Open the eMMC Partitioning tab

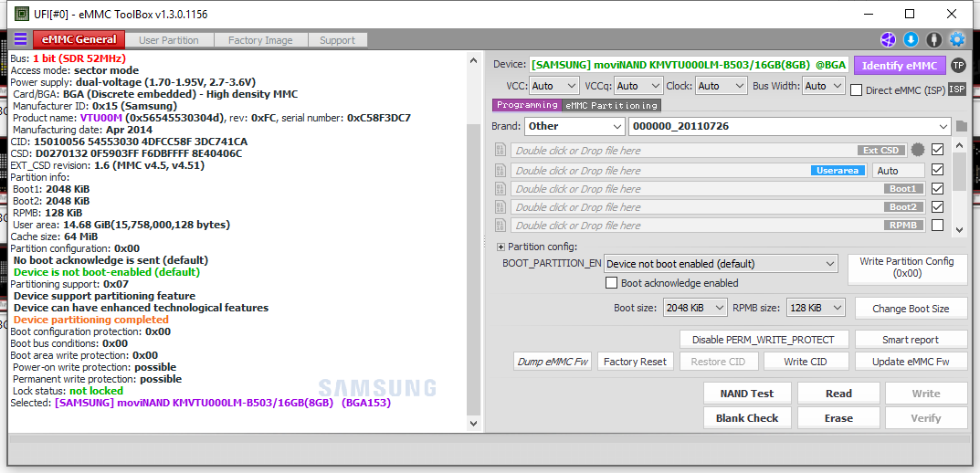(x=611, y=106)
